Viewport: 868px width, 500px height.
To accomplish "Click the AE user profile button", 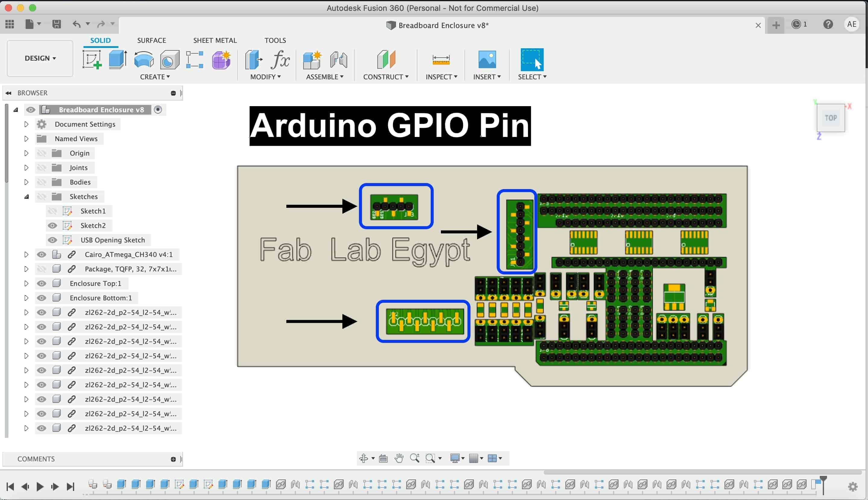I will [851, 24].
